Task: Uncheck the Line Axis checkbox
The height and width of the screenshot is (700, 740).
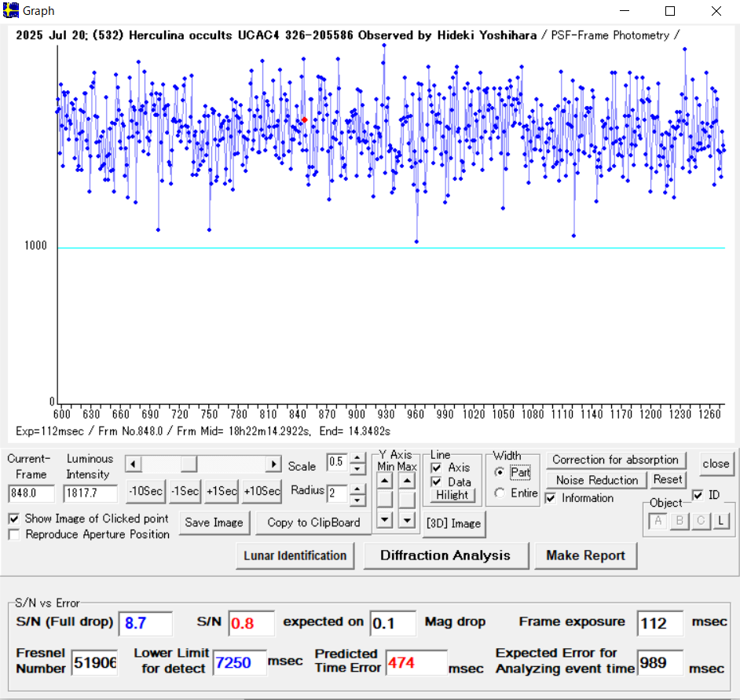Action: click(x=436, y=468)
